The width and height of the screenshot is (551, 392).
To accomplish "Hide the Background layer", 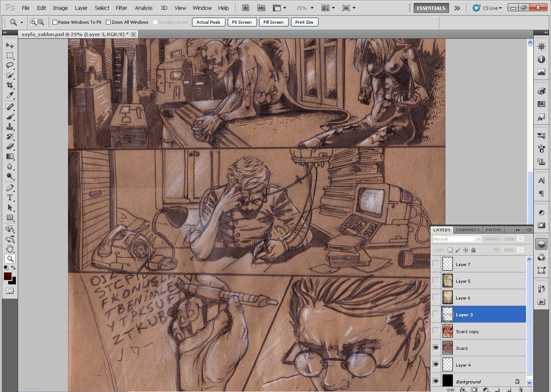I will point(436,381).
